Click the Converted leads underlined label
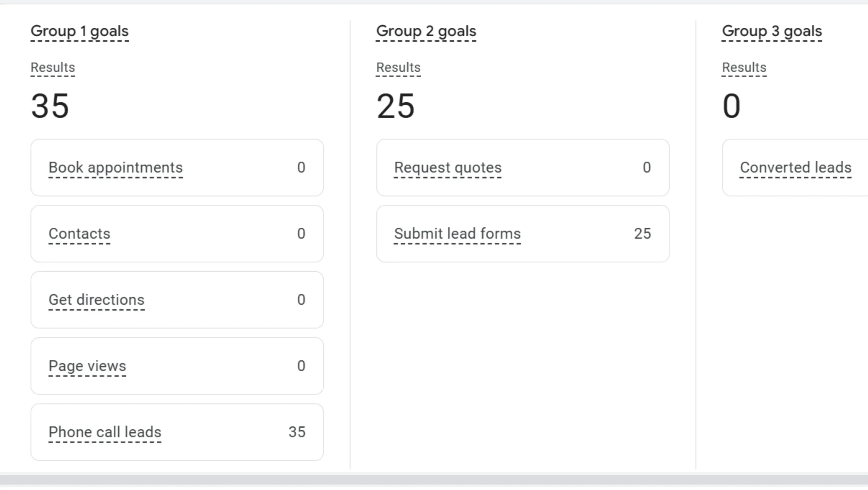Viewport: 868px width, 490px height. (x=795, y=167)
